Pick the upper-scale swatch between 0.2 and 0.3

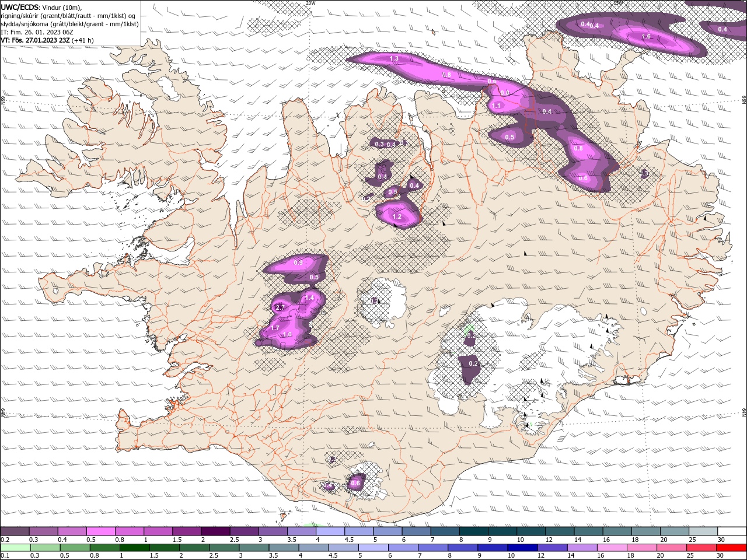(15, 531)
